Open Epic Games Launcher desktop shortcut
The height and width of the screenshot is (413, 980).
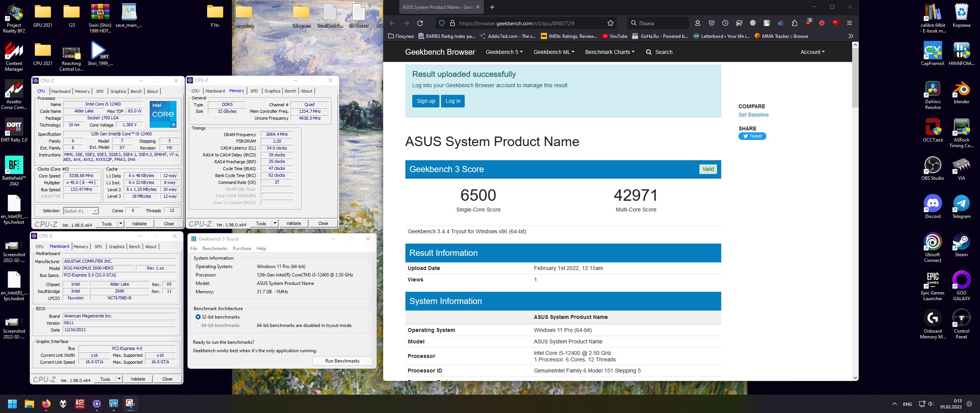coord(933,286)
